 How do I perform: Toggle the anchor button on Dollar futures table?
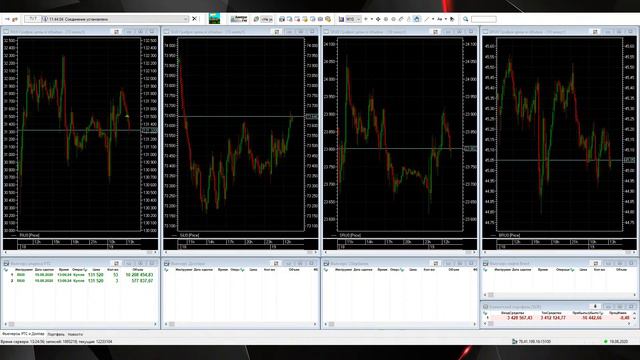click(276, 264)
